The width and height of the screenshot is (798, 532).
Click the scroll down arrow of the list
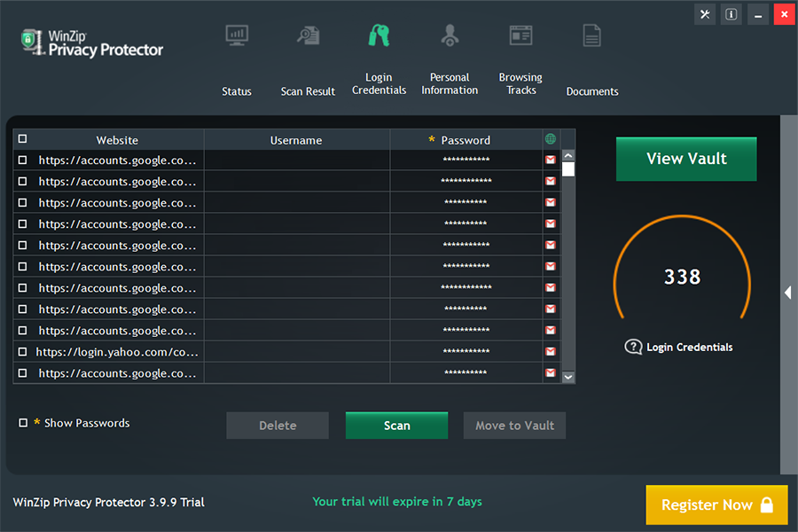click(568, 377)
